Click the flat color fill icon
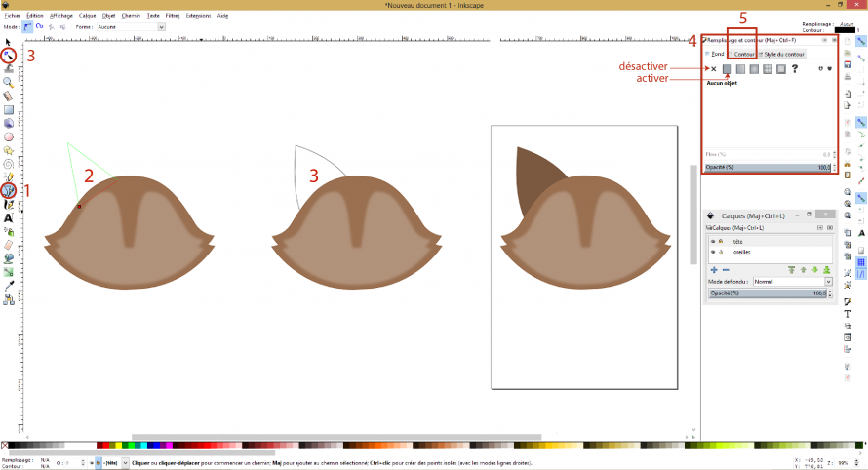Viewport: 868px width, 470px height. pos(727,69)
